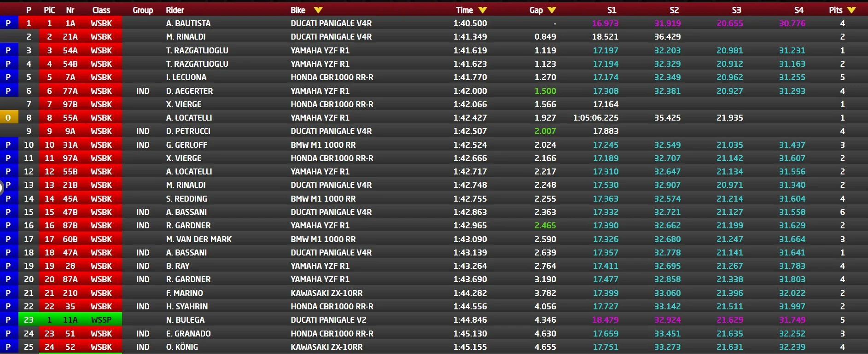Screen dimensions: 868x354
Task: Click rider M. VAN DER MARK
Action: tap(199, 239)
